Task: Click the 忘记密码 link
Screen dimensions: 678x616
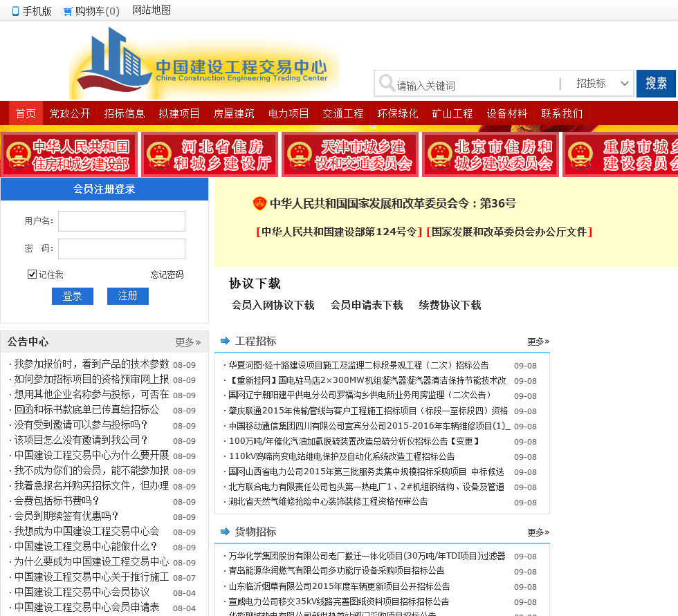Action: click(x=167, y=274)
